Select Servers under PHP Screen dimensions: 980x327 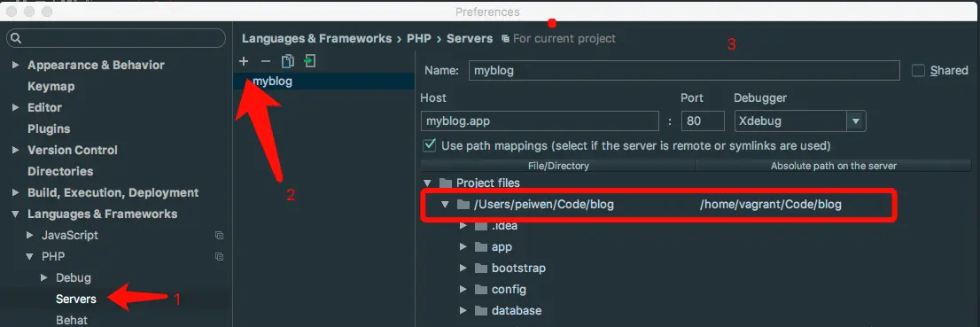[x=76, y=299]
